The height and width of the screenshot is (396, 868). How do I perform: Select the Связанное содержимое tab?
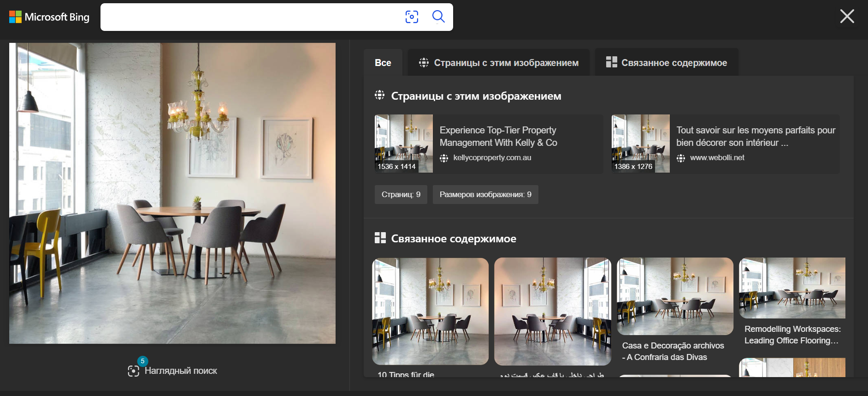(666, 62)
